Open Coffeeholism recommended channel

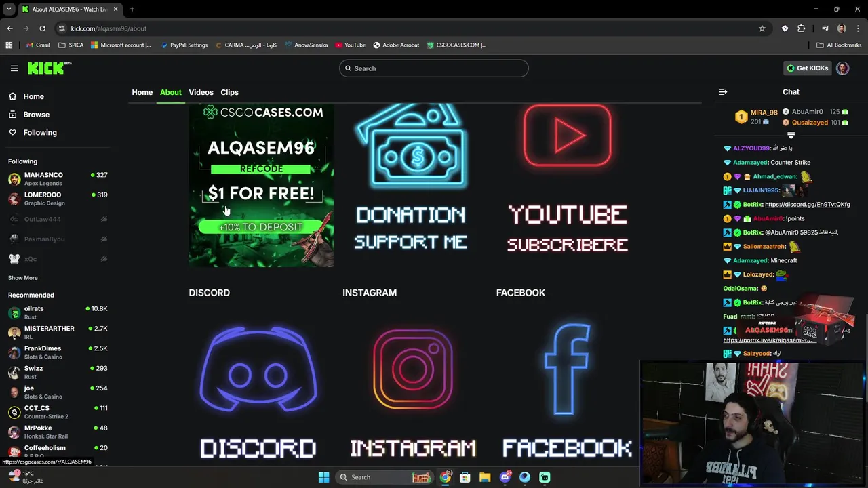click(58, 451)
